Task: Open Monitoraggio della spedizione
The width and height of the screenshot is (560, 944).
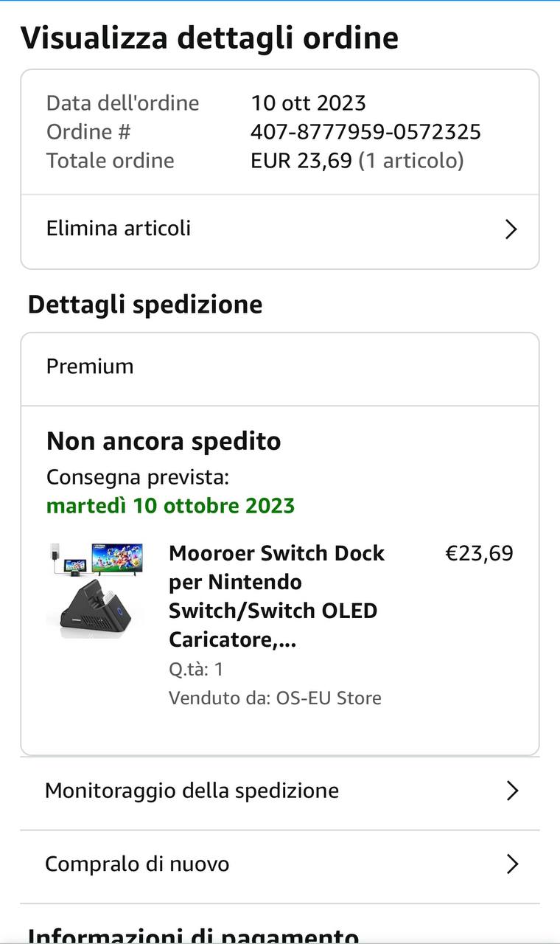Action: pos(192,791)
